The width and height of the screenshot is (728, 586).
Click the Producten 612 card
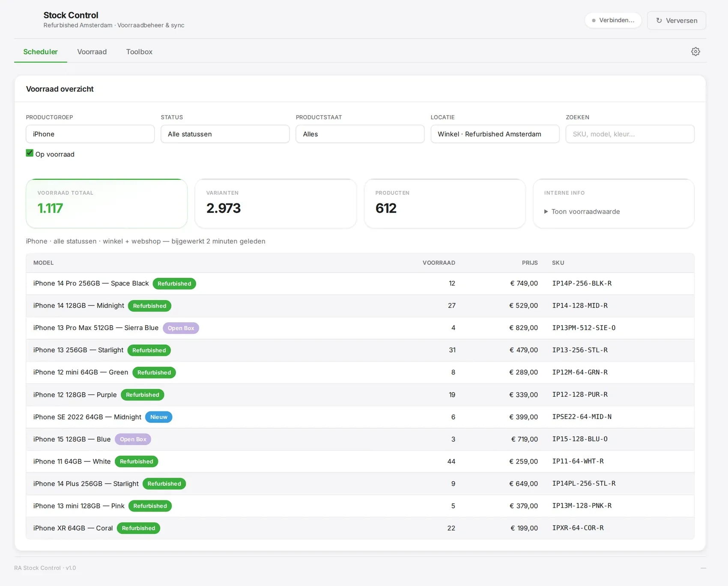(x=445, y=204)
